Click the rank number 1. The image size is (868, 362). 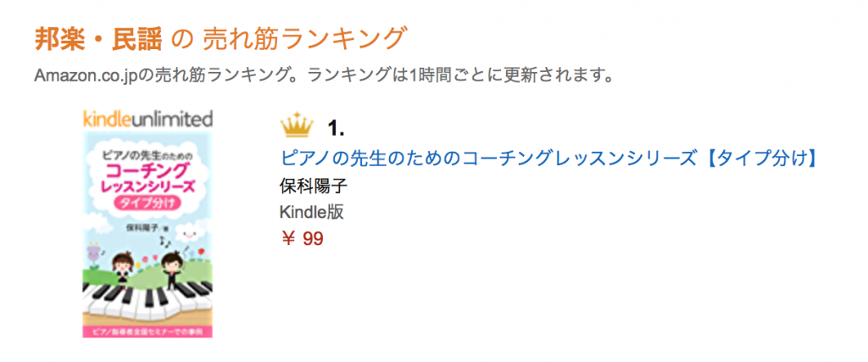[337, 129]
